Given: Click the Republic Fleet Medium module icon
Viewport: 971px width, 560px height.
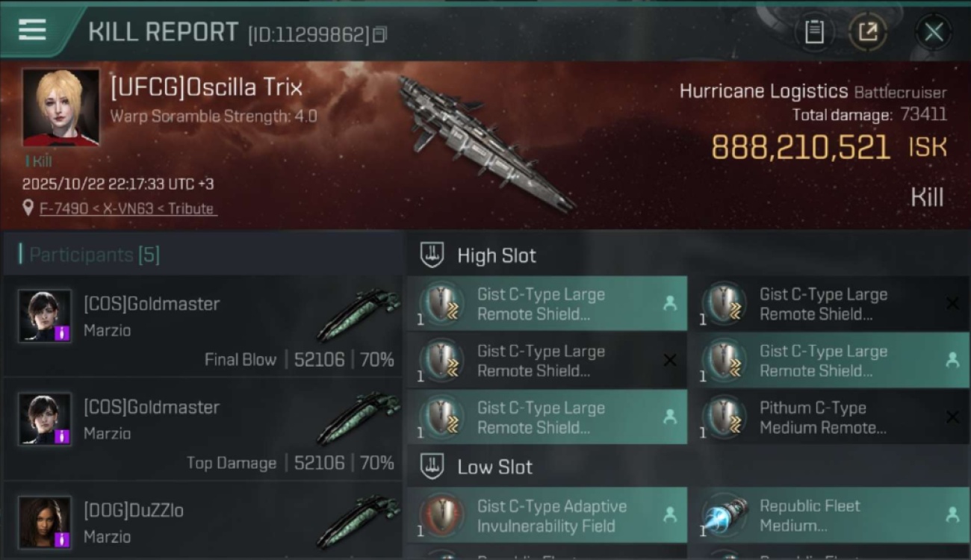Looking at the screenshot, I should (725, 515).
